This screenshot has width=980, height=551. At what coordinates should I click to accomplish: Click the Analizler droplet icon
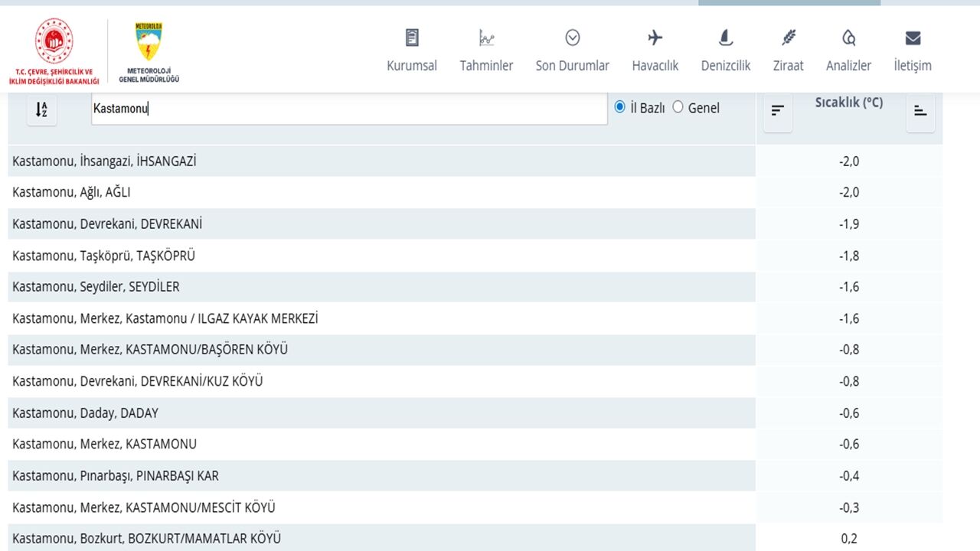[848, 37]
